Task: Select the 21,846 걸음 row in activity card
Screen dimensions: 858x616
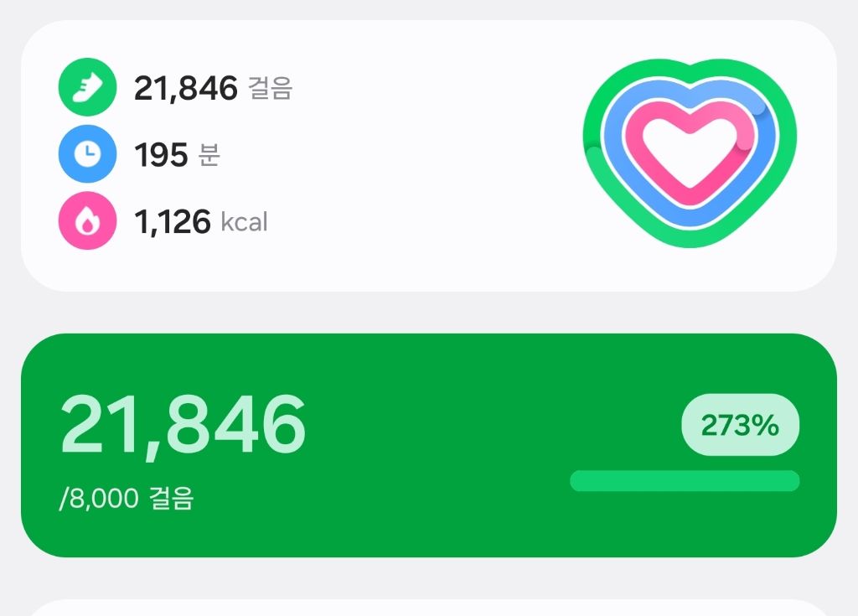Action: click(x=186, y=88)
